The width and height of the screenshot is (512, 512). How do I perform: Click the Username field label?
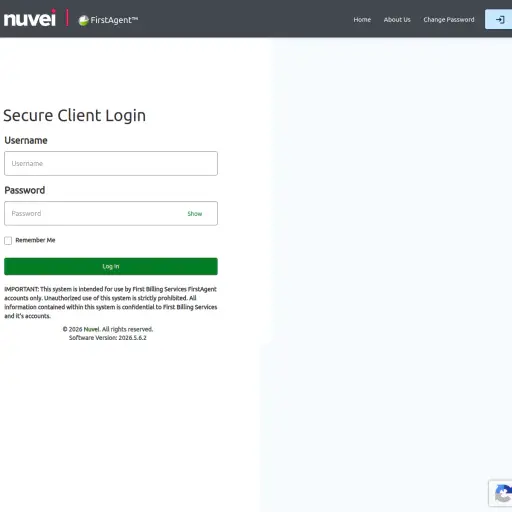click(26, 140)
